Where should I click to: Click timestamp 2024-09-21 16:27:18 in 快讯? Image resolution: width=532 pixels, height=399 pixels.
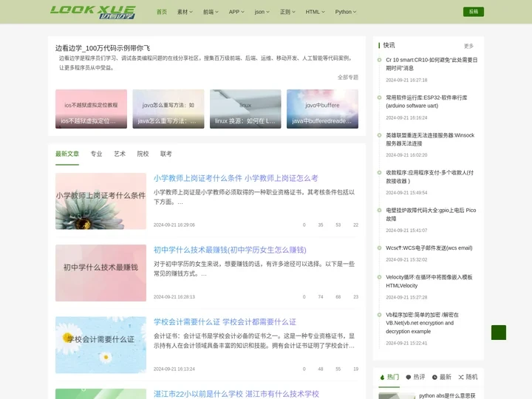coord(406,80)
